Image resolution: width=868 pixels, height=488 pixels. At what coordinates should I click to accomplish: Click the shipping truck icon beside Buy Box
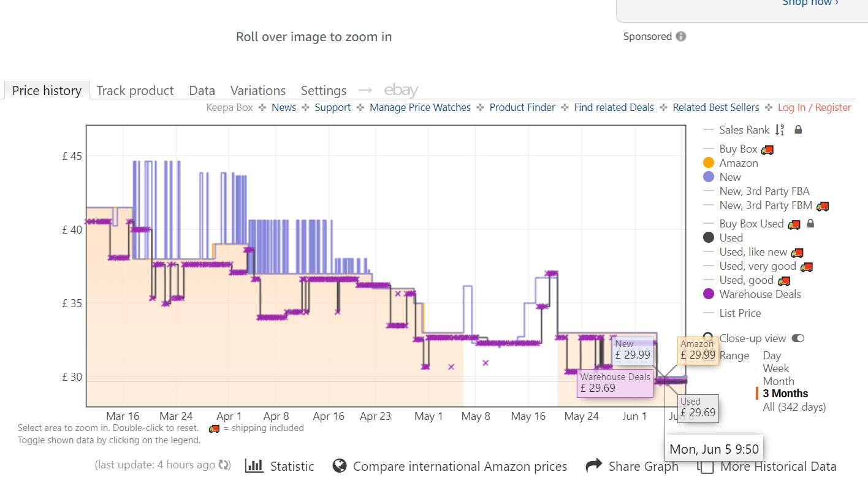tap(767, 148)
